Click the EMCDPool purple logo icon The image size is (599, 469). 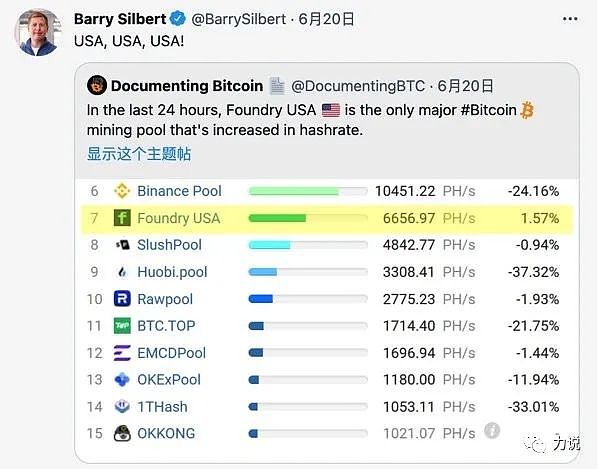tap(122, 353)
